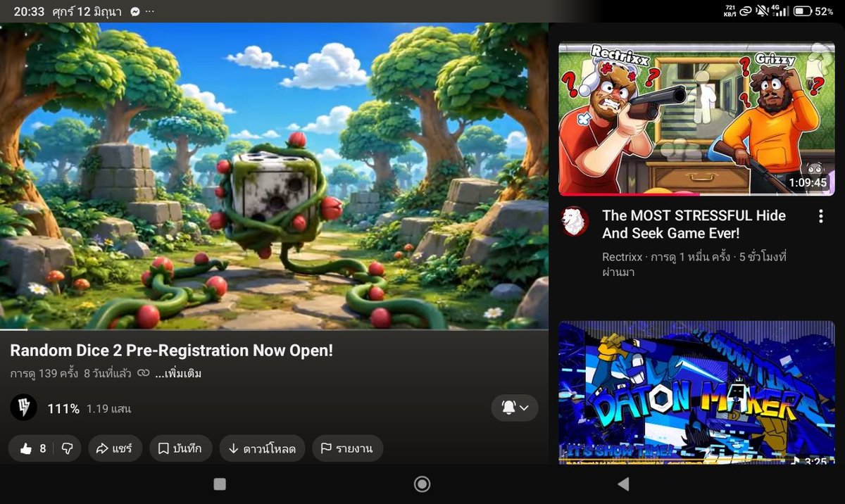Tap the 4G signal status icon

pos(780,11)
